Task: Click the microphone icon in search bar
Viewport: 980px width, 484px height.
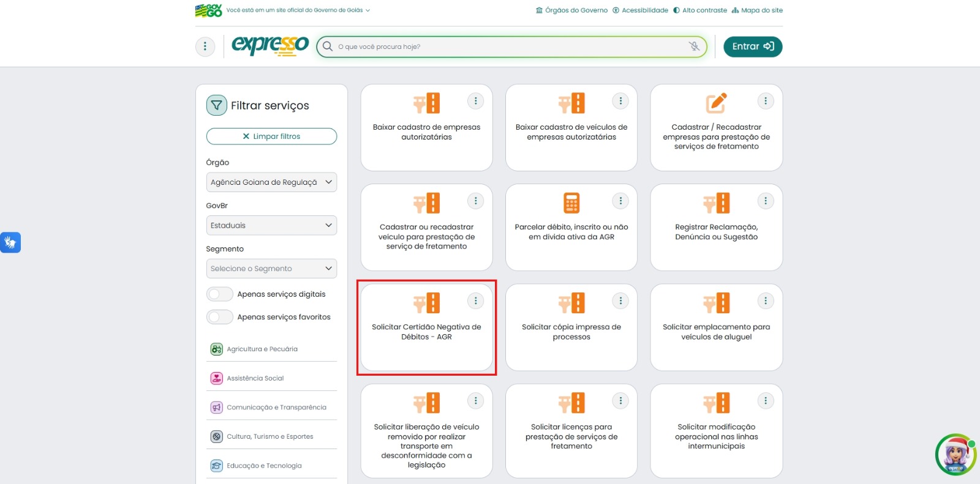Action: pos(693,47)
